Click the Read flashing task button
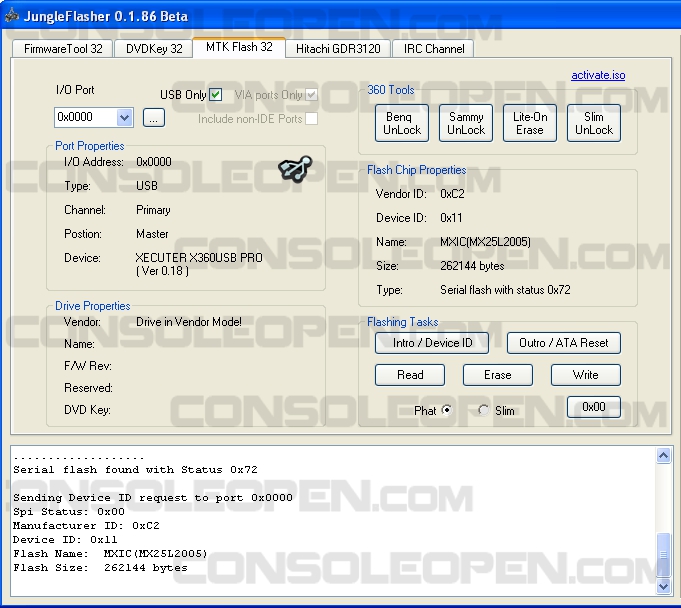This screenshot has width=681, height=608. 410,375
